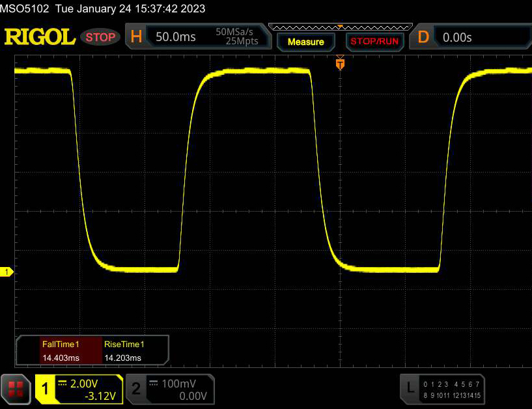Open horizontal timebase H settings

pyautogui.click(x=136, y=36)
